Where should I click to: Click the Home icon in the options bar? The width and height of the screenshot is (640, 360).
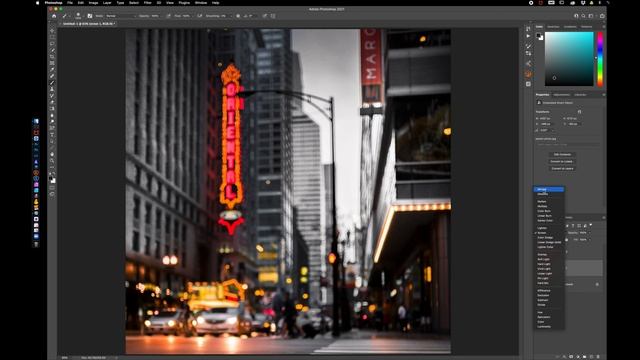pos(54,16)
